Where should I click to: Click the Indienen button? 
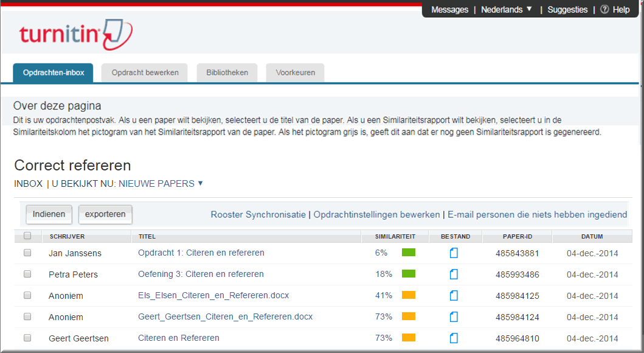click(x=49, y=214)
